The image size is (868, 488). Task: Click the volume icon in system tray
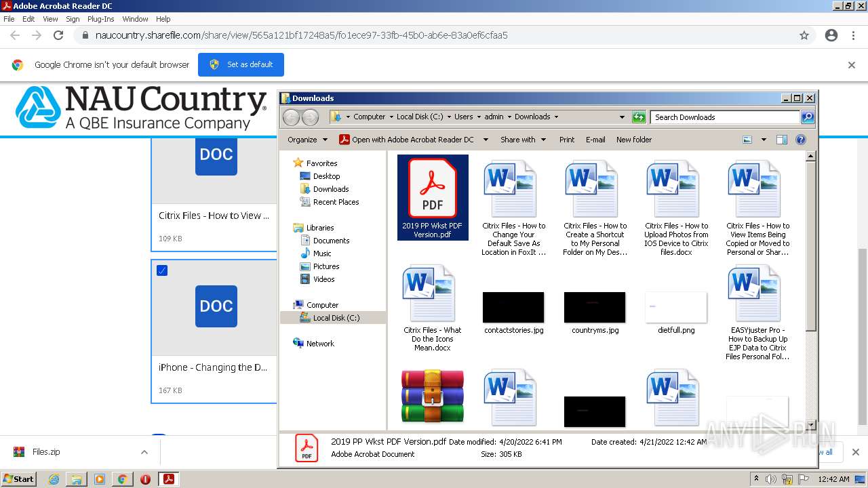[771, 479]
